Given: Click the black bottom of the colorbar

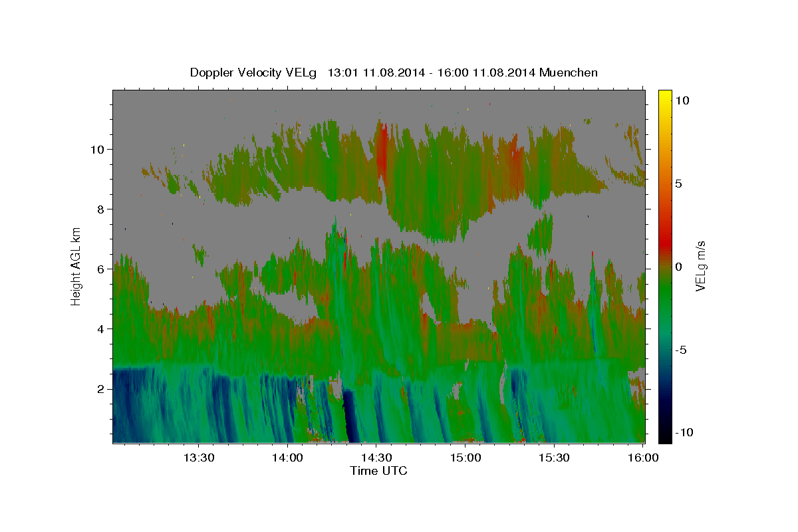Looking at the screenshot, I should click(x=664, y=436).
